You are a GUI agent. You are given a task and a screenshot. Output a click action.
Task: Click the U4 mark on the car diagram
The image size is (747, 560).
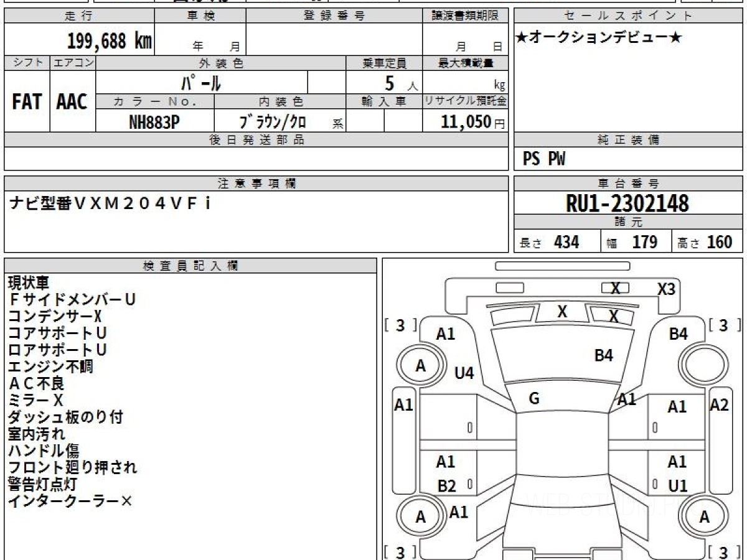pos(464,373)
